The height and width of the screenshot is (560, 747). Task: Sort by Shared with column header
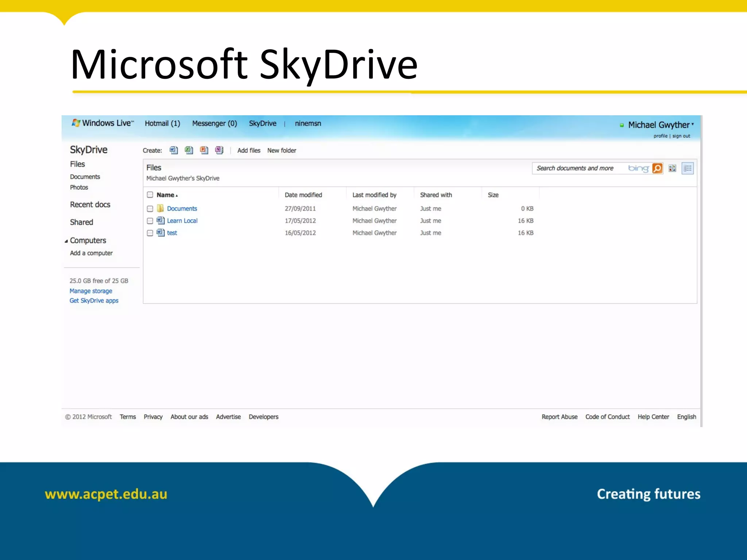pyautogui.click(x=436, y=195)
